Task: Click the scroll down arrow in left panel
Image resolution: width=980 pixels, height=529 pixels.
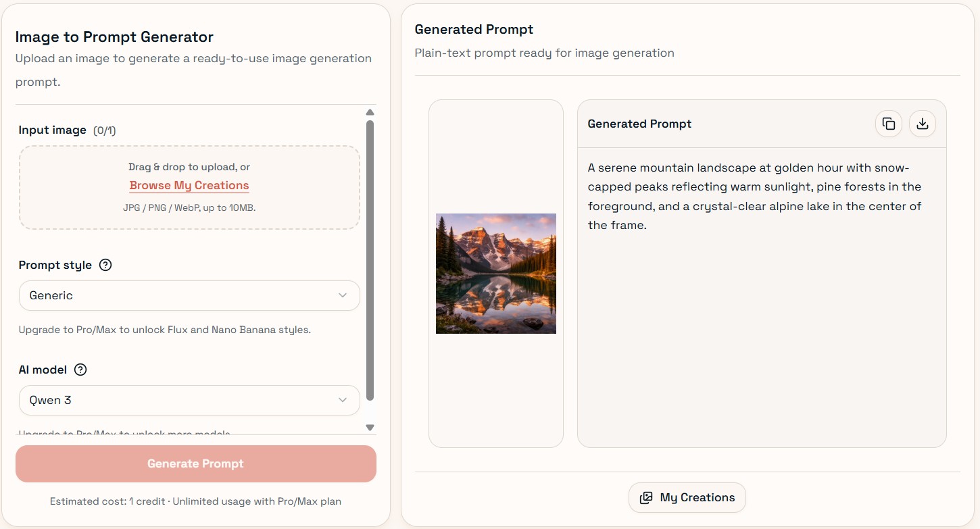Action: click(370, 427)
